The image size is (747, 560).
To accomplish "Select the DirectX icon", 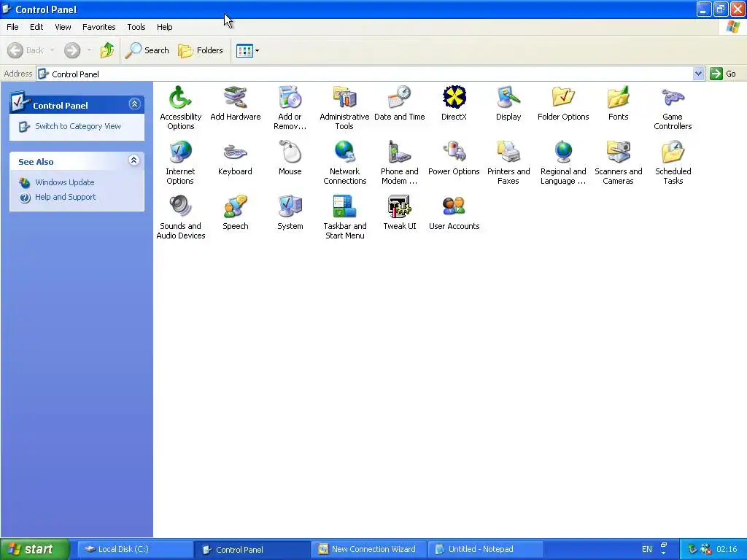I will coord(454,104).
